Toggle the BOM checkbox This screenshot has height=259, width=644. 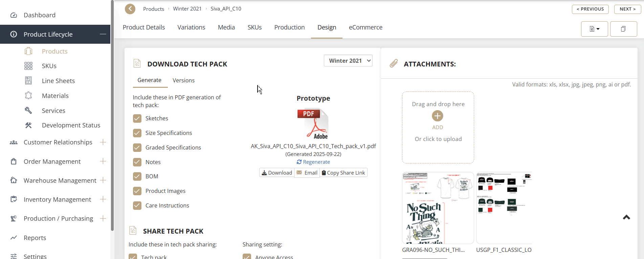click(x=137, y=177)
